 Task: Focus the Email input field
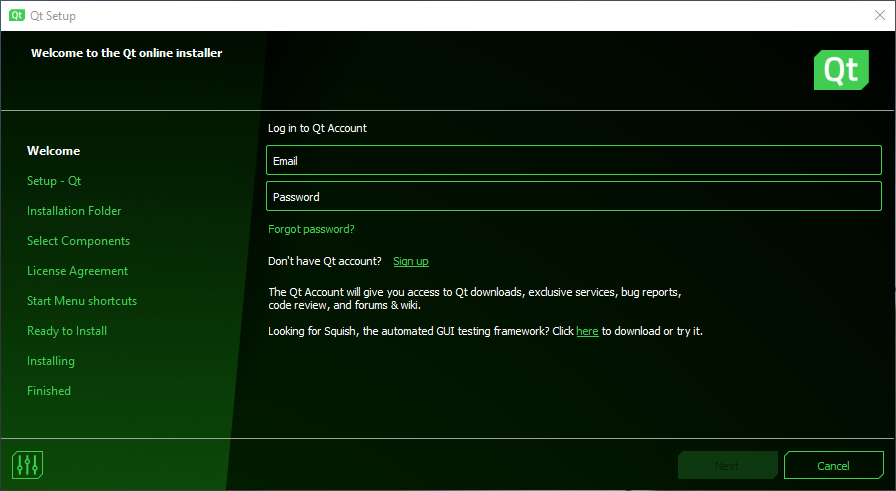(x=574, y=160)
